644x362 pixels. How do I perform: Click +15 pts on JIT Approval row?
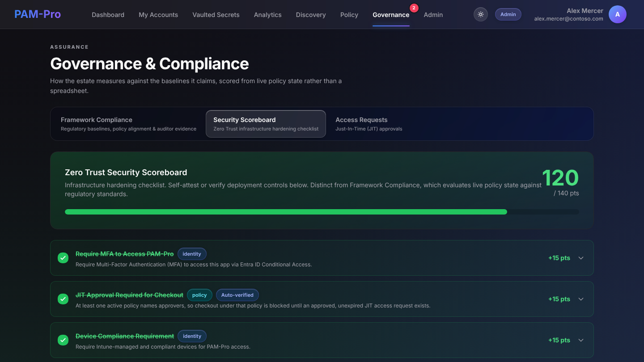[x=559, y=299]
